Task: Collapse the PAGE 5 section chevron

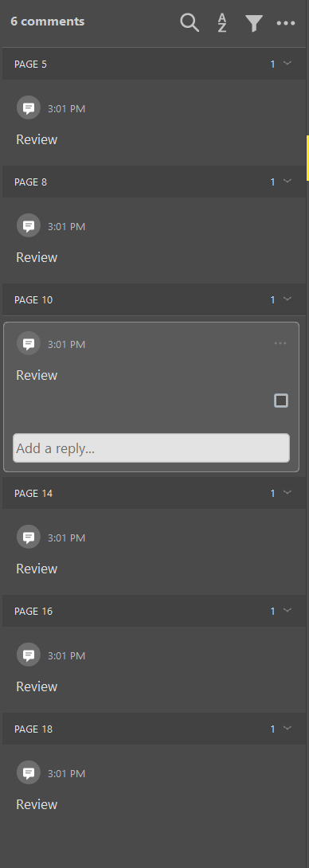Action: coord(287,63)
